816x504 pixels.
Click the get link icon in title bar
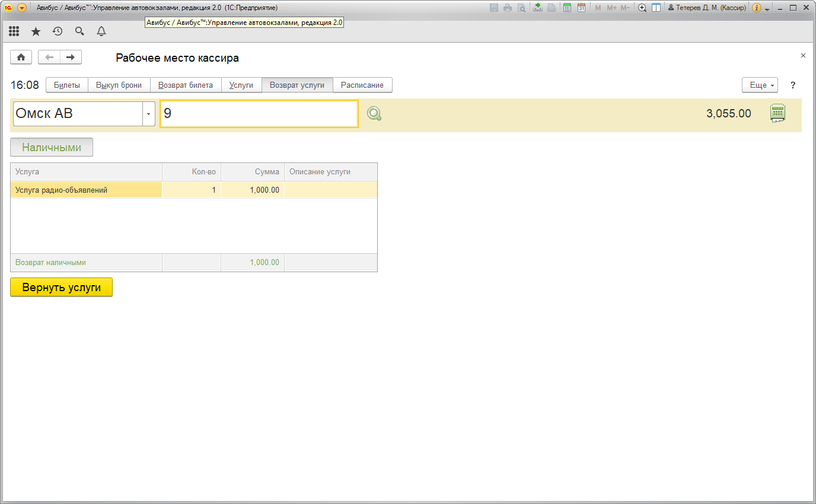537,8
